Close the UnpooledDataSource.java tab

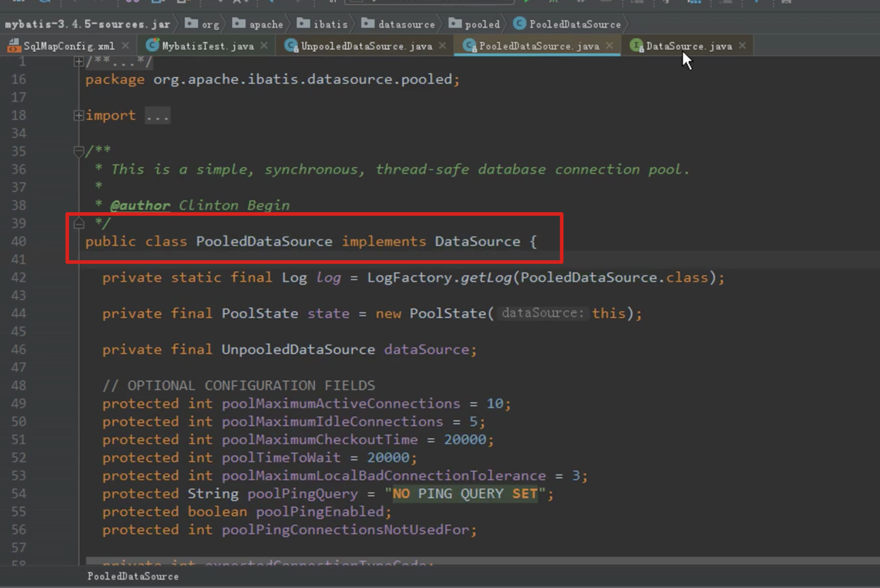click(443, 46)
